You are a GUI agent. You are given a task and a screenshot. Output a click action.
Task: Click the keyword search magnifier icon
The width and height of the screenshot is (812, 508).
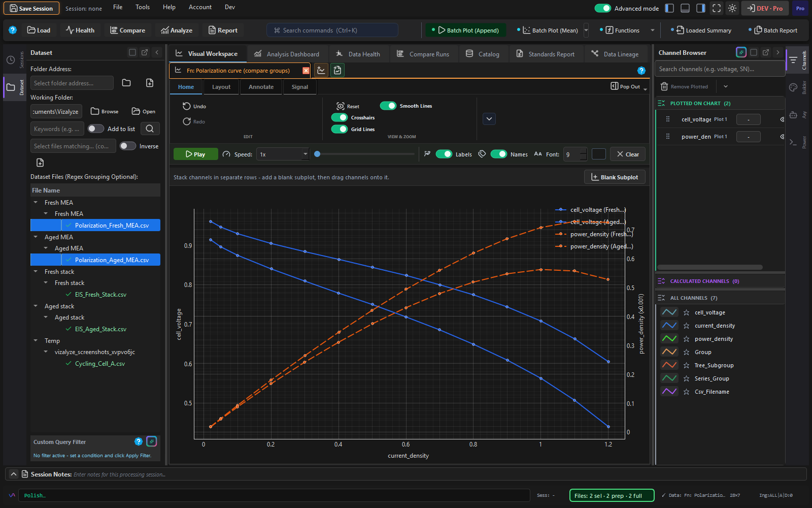pos(150,129)
